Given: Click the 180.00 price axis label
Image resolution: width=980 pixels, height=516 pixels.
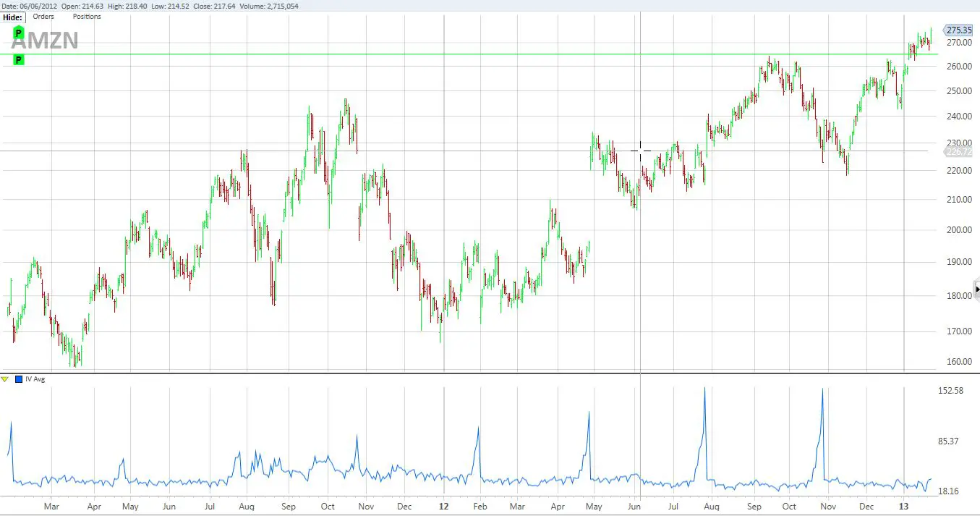Looking at the screenshot, I should pyautogui.click(x=960, y=296).
